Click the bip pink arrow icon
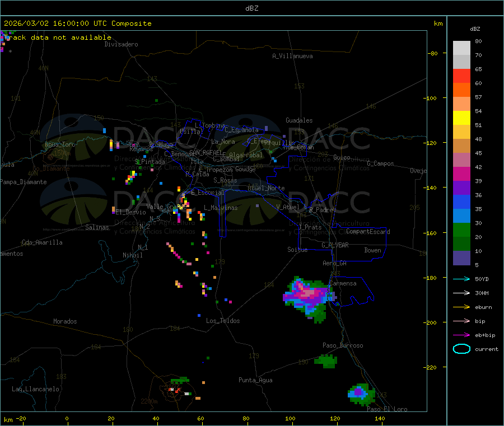Viewport: 504px width, 426px height. (461, 321)
